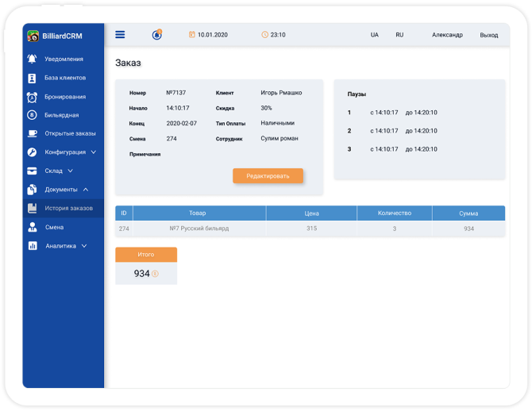Open the Смена menu item
This screenshot has width=532, height=411.
[x=53, y=227]
